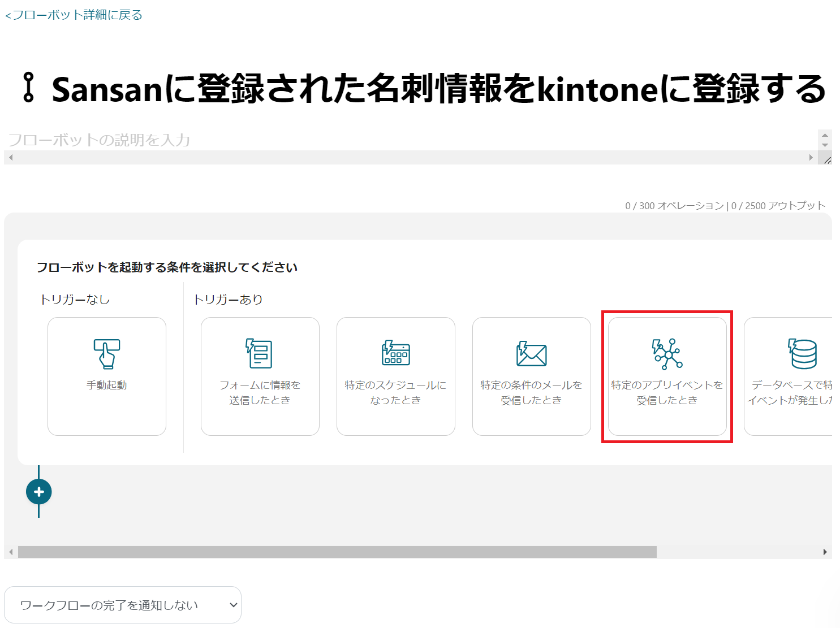Screen dimensions: 840x628
Task: Click the description box up arrow
Action: click(x=825, y=135)
